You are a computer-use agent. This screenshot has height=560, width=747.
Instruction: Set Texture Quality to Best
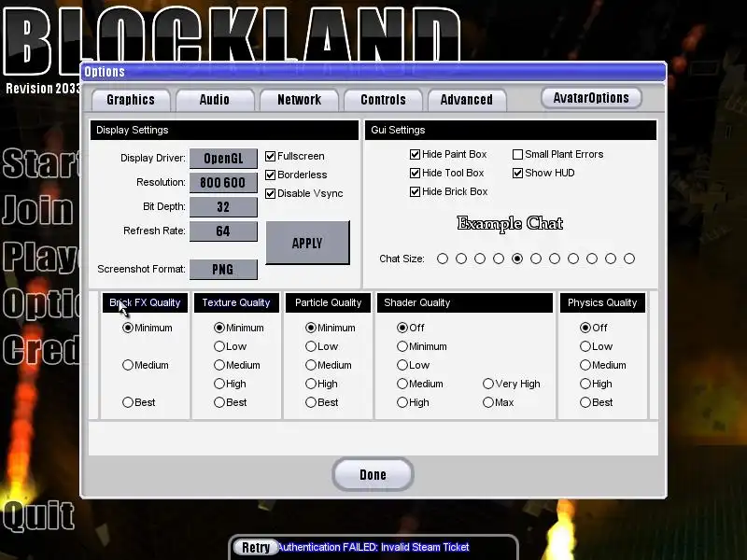[x=219, y=402]
